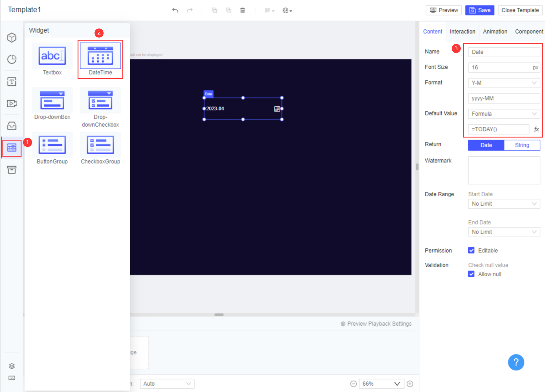Click the Undo icon
This screenshot has height=392, width=545.
(x=175, y=10)
